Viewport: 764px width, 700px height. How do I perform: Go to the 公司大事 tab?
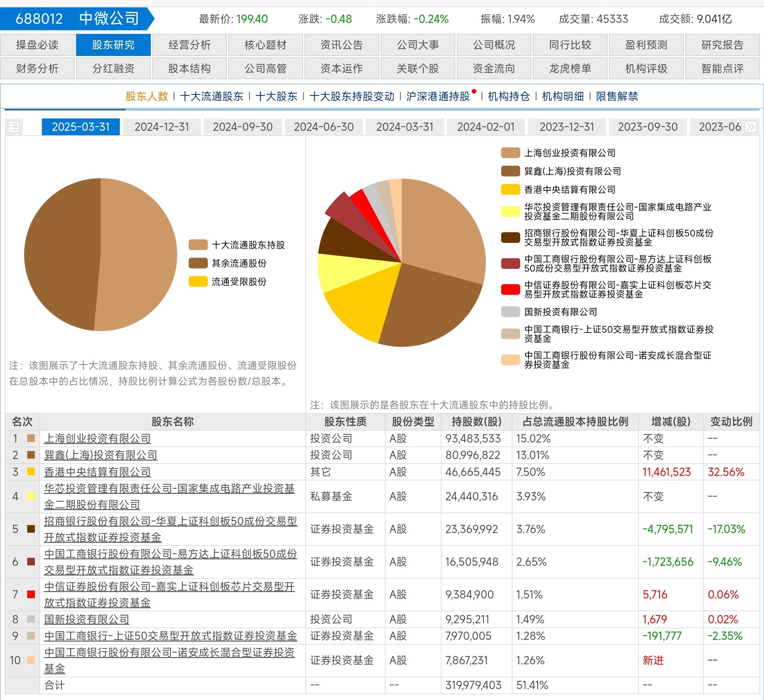(418, 45)
